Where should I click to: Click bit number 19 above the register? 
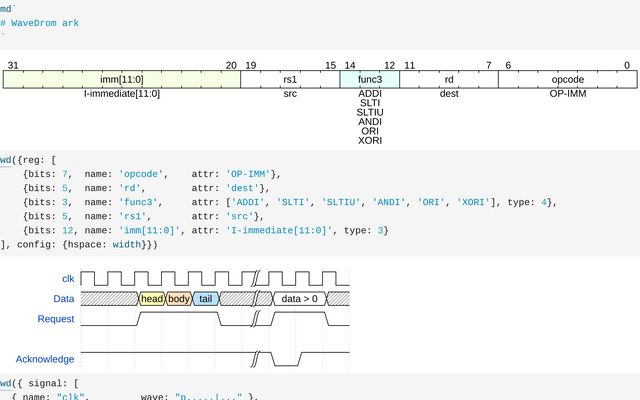pos(251,65)
